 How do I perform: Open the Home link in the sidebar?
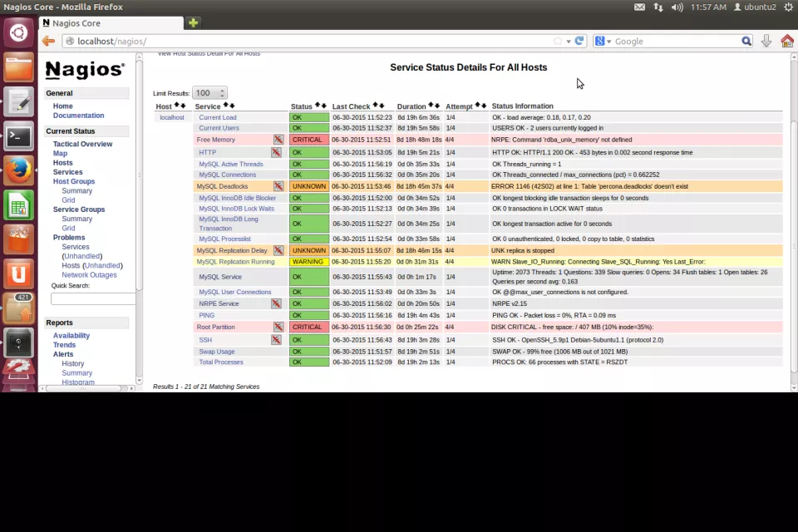62,106
